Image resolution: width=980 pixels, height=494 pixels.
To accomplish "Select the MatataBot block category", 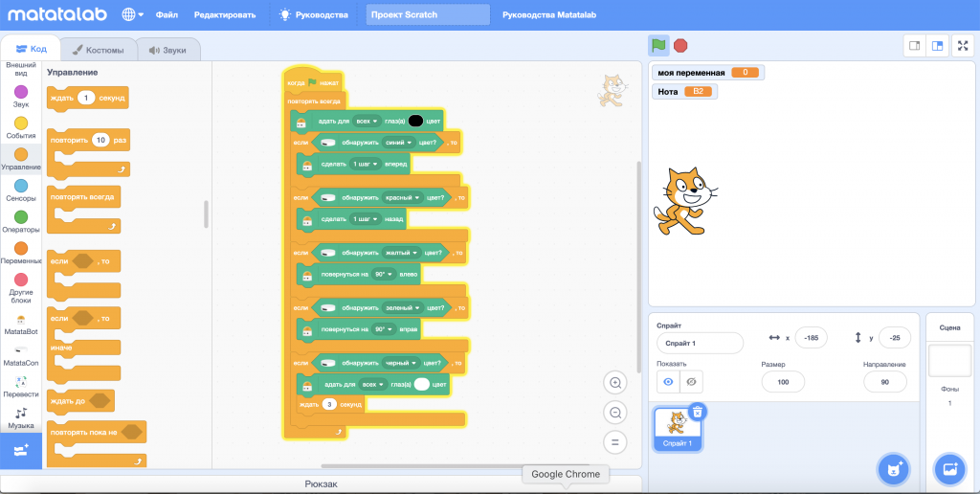I will point(21,325).
